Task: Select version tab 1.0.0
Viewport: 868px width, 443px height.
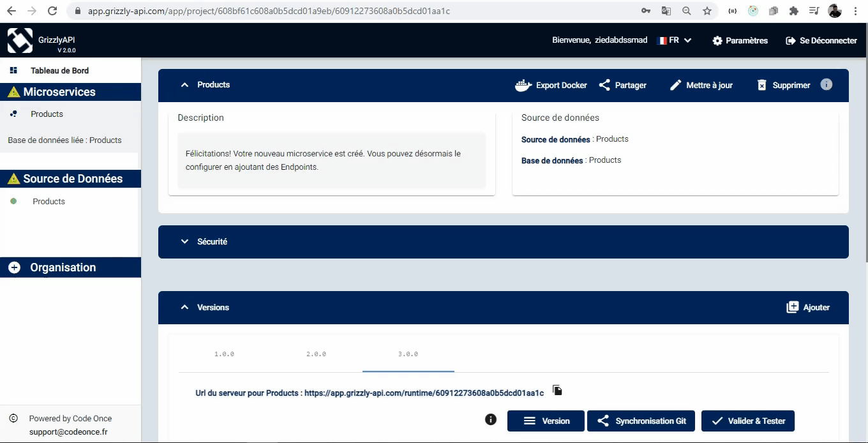Action: [x=224, y=354]
